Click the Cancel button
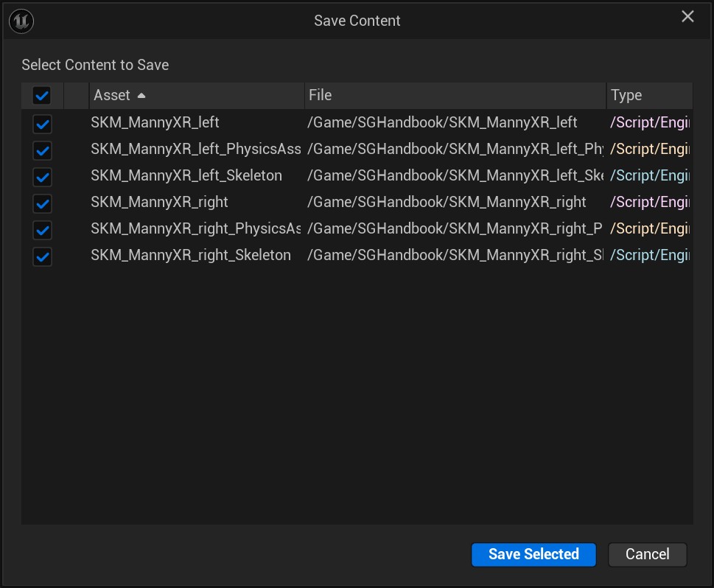Screen dimensions: 714x588 tap(646, 554)
